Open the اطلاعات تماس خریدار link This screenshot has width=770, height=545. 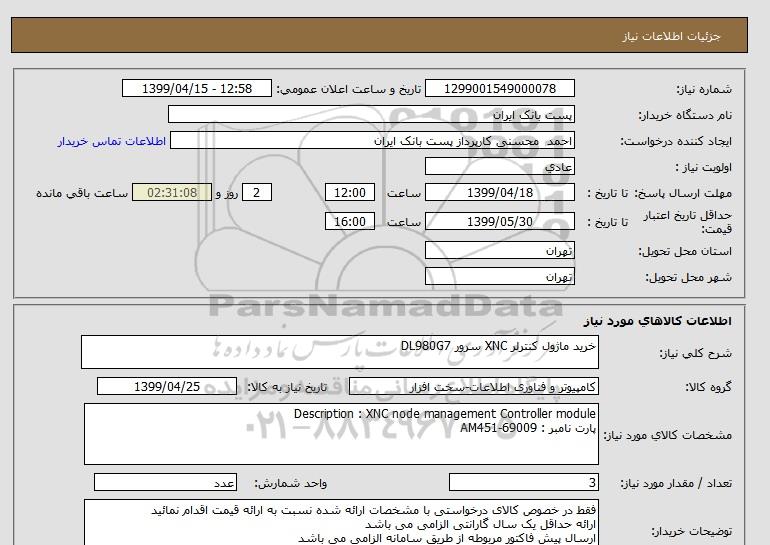[111, 141]
